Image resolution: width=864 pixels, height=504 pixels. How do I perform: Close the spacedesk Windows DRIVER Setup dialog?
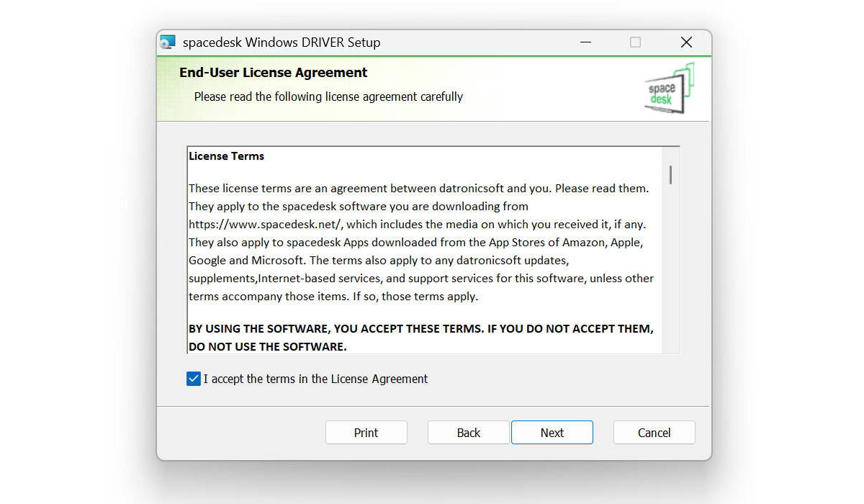(x=686, y=42)
